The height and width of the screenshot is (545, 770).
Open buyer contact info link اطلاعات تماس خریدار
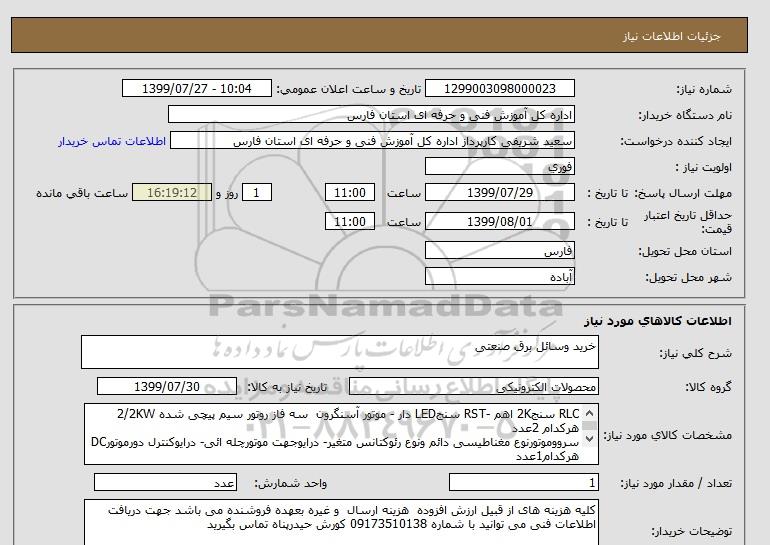(112, 141)
